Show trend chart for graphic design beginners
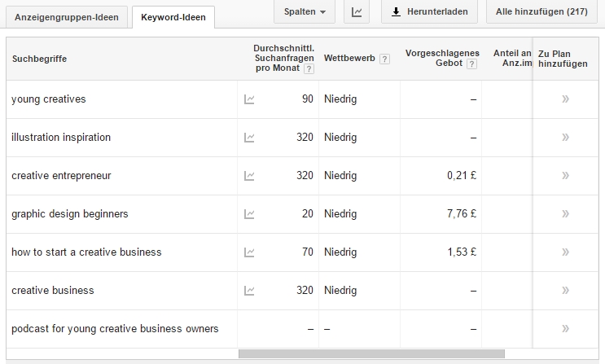The image size is (605, 364). [x=249, y=214]
